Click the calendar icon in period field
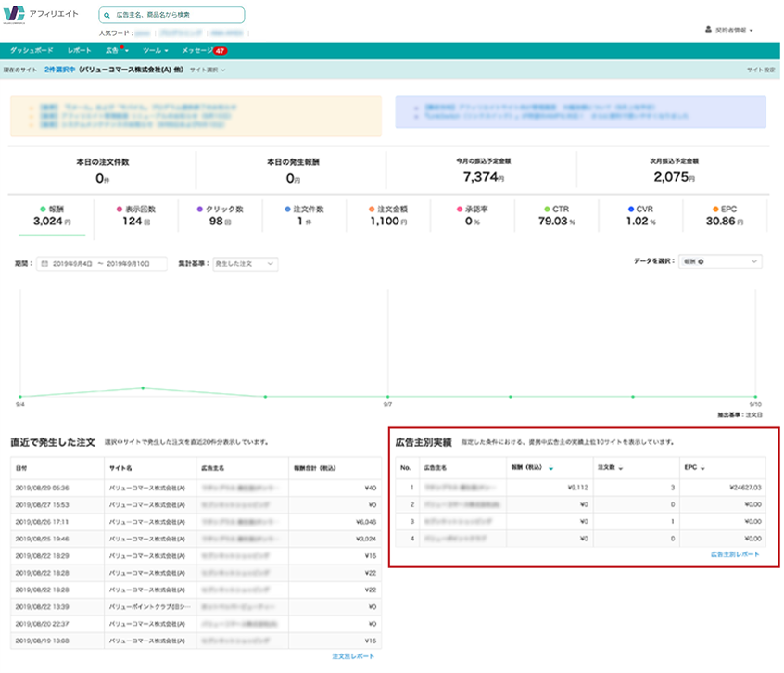The width and height of the screenshot is (784, 673). point(44,264)
